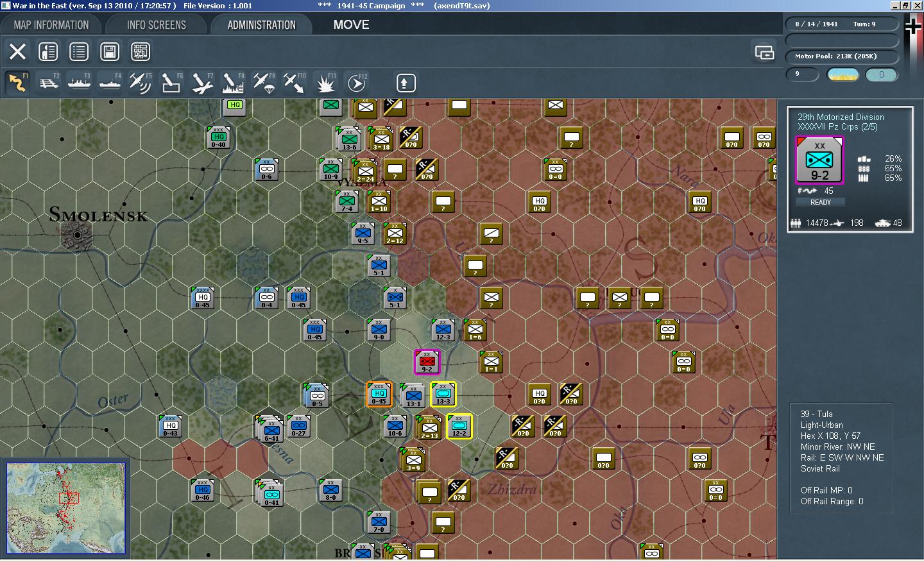
Task: Select F5 air recon mode icon
Action: [x=141, y=83]
